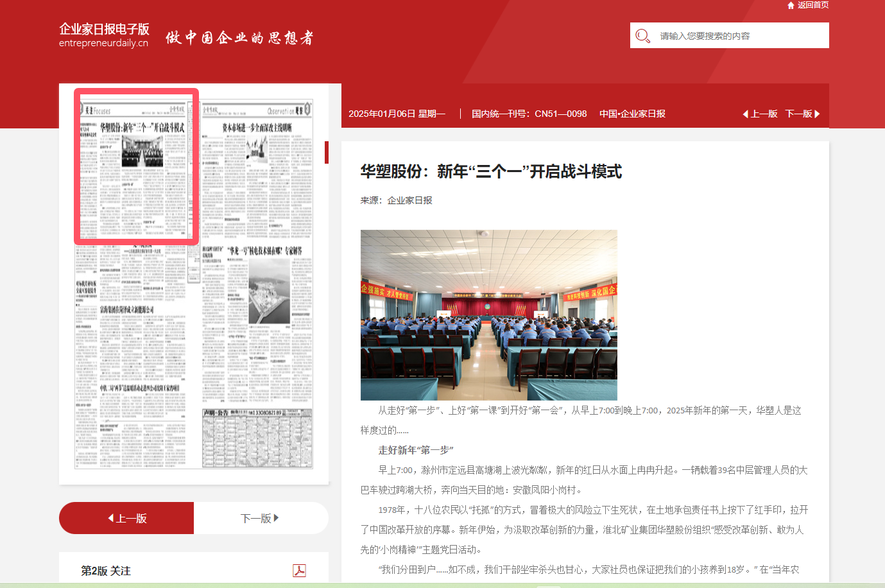Download the PDF via the red PDF icon
The image size is (885, 588).
pyautogui.click(x=299, y=571)
